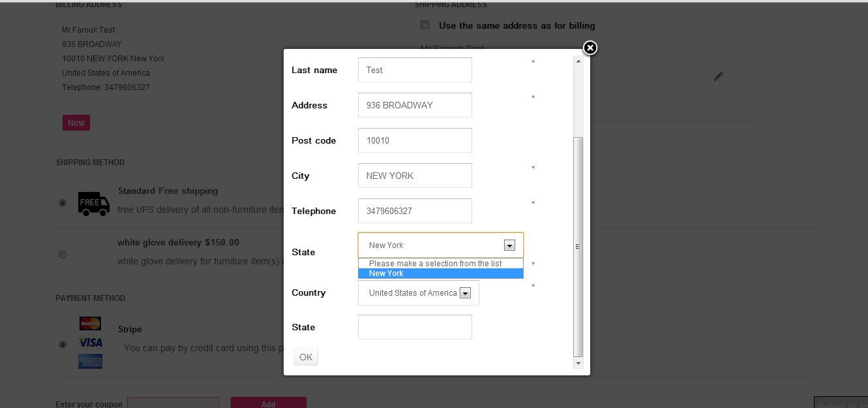Image resolution: width=868 pixels, height=408 pixels.
Task: Click into the Telephone field
Action: [415, 211]
